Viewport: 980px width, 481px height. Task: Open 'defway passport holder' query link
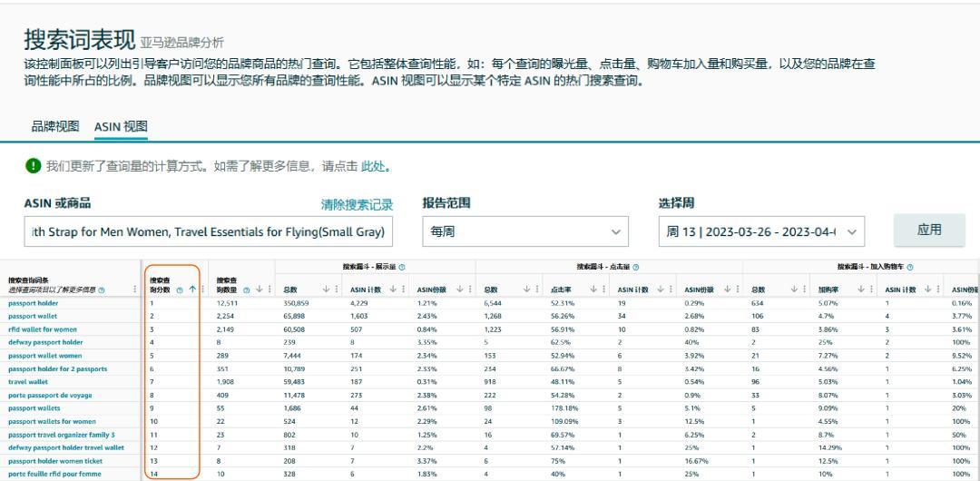[45, 342]
